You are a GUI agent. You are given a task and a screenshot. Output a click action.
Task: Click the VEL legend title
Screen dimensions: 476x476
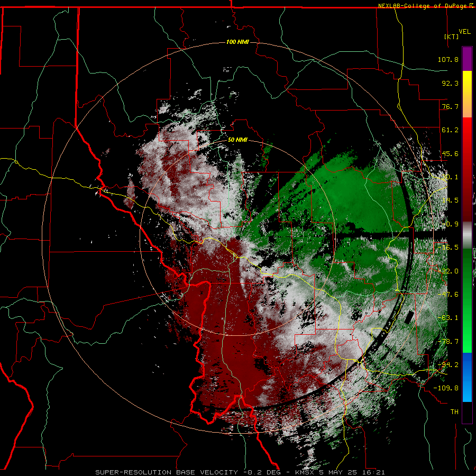click(464, 32)
